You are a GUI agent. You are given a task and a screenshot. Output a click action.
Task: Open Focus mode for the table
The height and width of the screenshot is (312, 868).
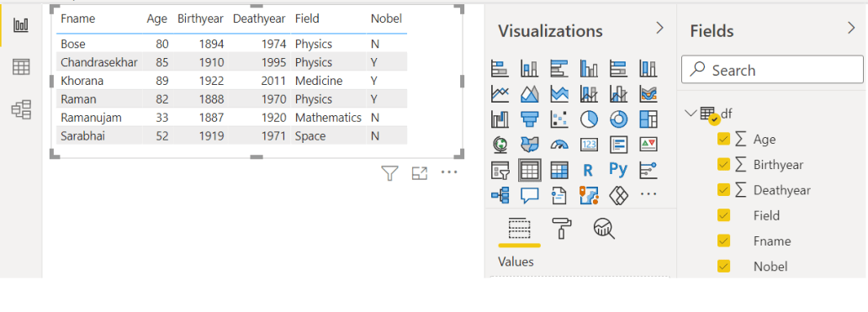(420, 173)
